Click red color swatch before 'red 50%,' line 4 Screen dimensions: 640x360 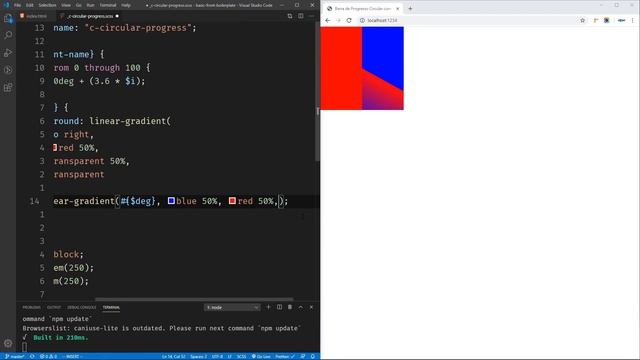coord(55,148)
